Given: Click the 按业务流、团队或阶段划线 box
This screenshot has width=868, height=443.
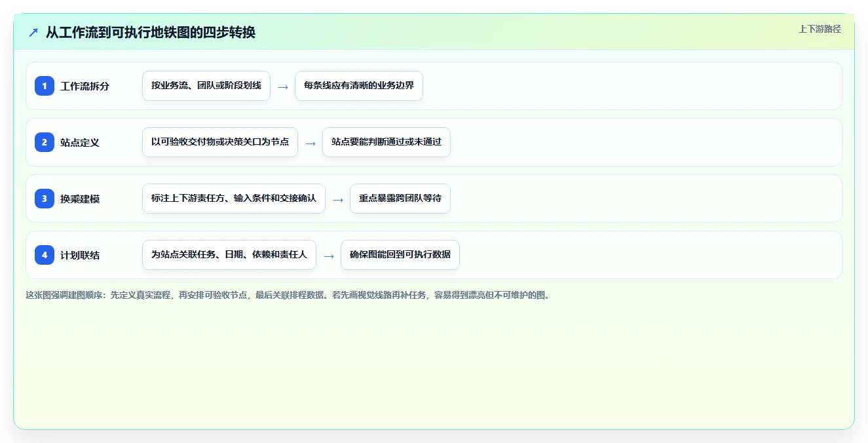Looking at the screenshot, I should point(206,86).
